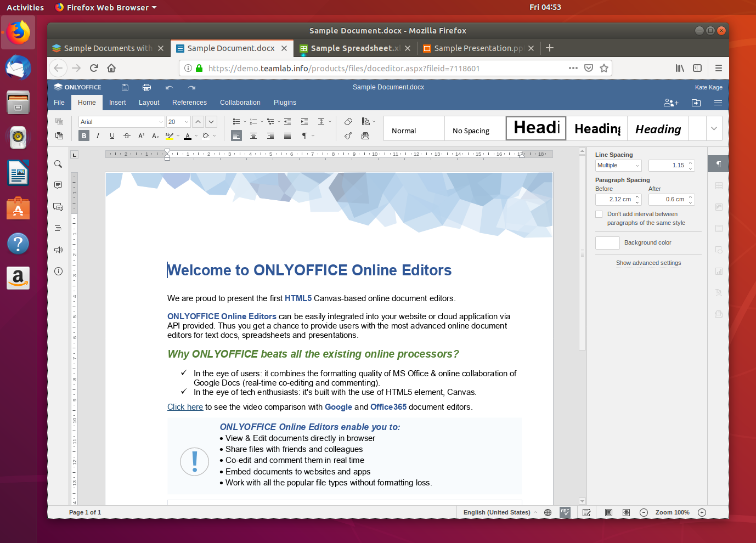The width and height of the screenshot is (756, 543).
Task: Toggle Bold formatting button
Action: [84, 135]
